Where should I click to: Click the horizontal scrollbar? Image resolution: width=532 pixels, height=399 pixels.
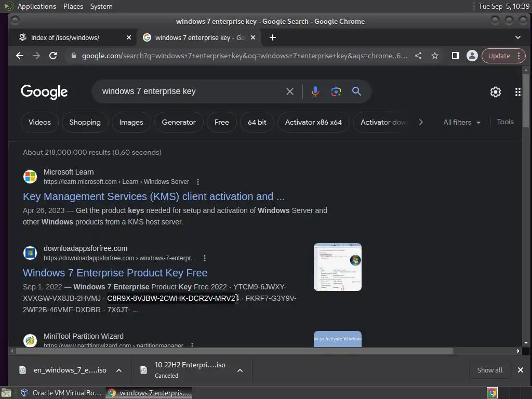coord(234,351)
